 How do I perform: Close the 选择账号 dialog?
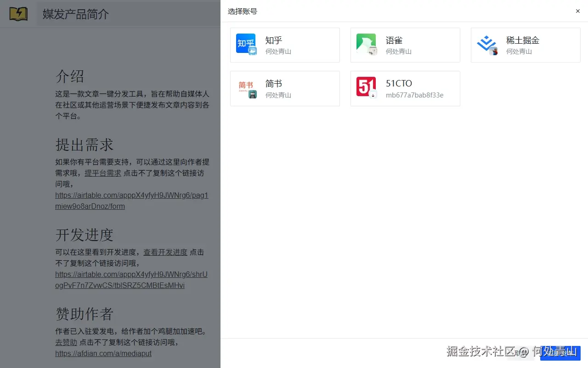(577, 11)
